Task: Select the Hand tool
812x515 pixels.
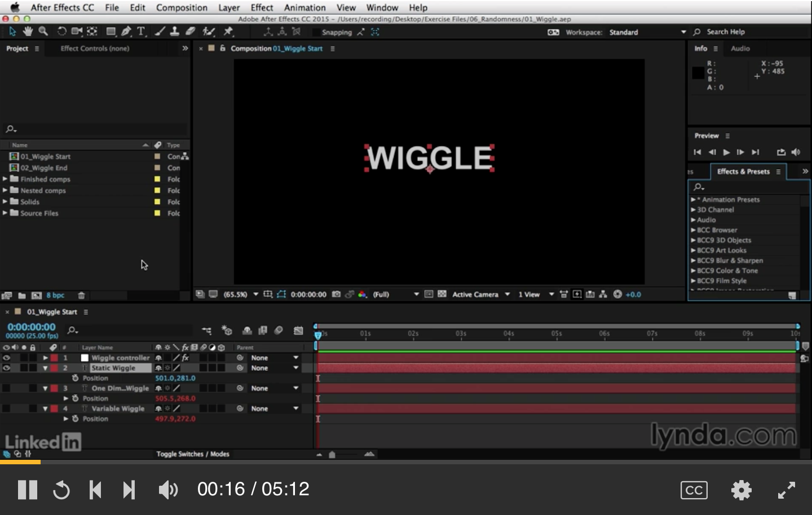Action: click(x=28, y=32)
